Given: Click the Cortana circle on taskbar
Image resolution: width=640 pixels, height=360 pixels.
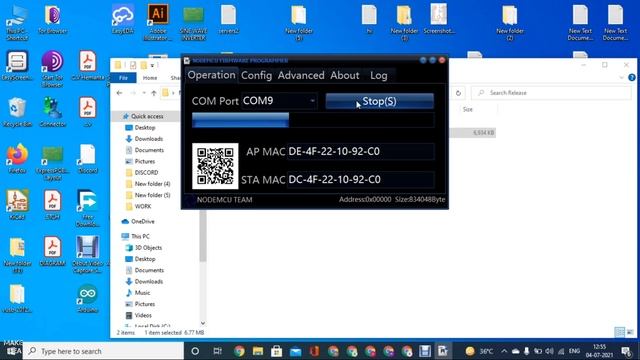Looking at the screenshot, I should click(x=195, y=351).
